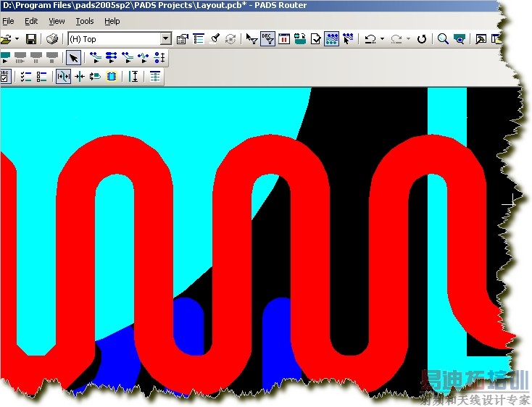This screenshot has width=532, height=407.
Task: Click the grayed resume routing icon
Action: (20, 58)
